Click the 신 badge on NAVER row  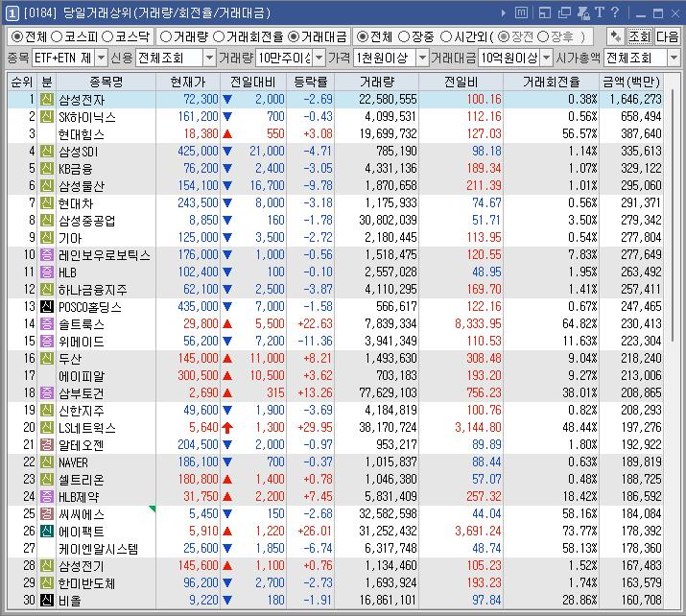point(47,462)
